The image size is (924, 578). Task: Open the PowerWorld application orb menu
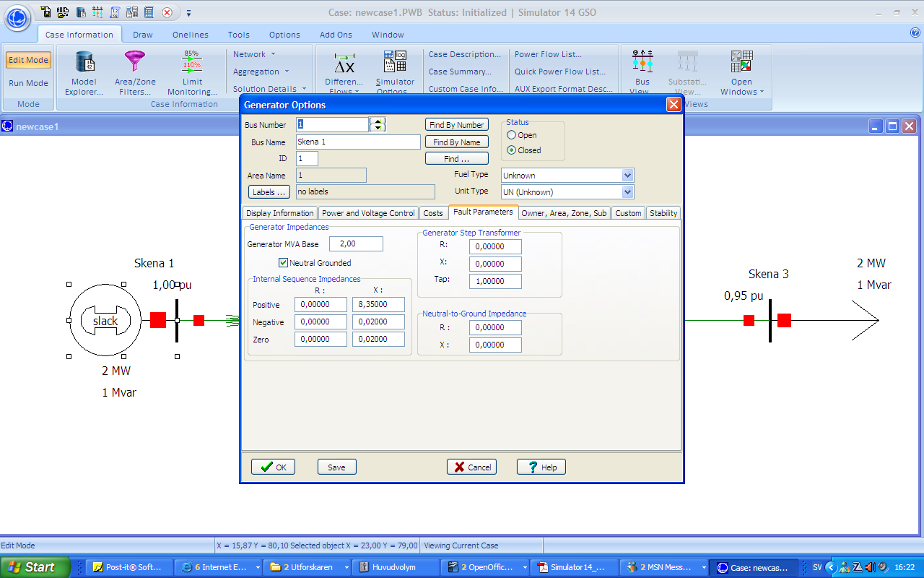tap(17, 17)
